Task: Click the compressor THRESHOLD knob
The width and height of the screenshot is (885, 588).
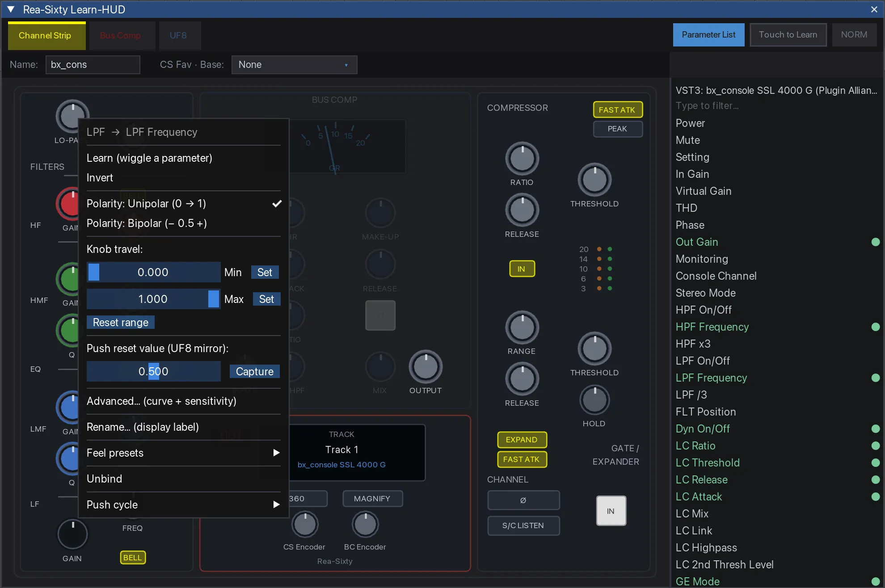Action: [594, 180]
